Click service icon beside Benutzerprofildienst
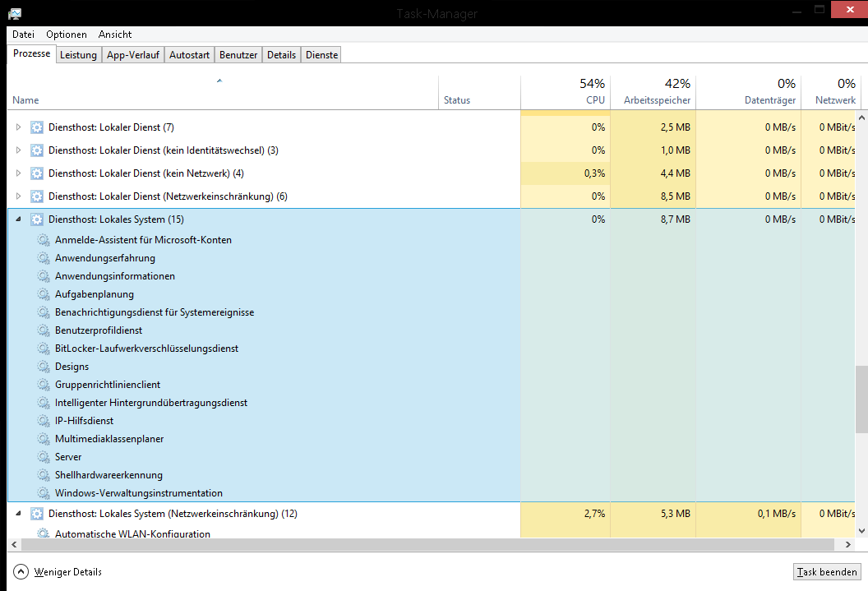868x591 pixels. click(44, 330)
